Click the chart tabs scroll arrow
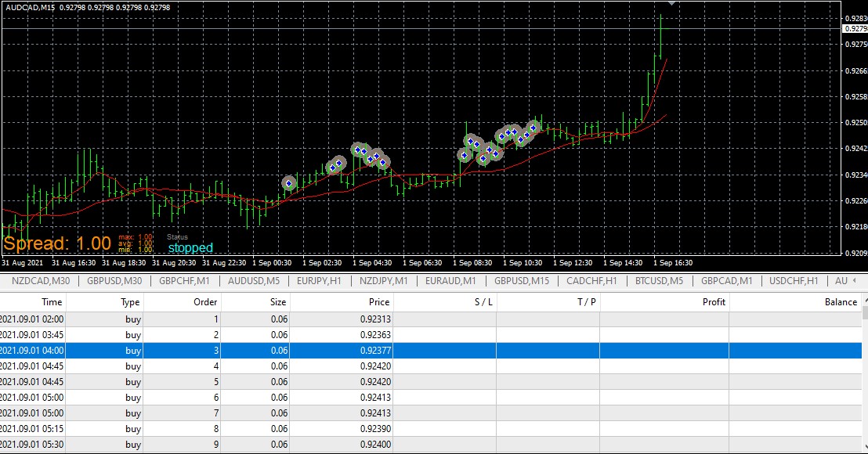868x454 pixels. pos(854,280)
